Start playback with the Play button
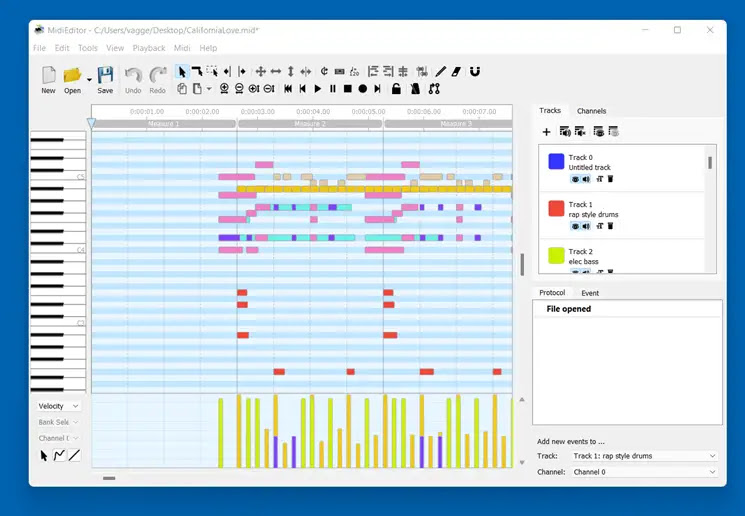This screenshot has height=516, width=745. [x=318, y=88]
